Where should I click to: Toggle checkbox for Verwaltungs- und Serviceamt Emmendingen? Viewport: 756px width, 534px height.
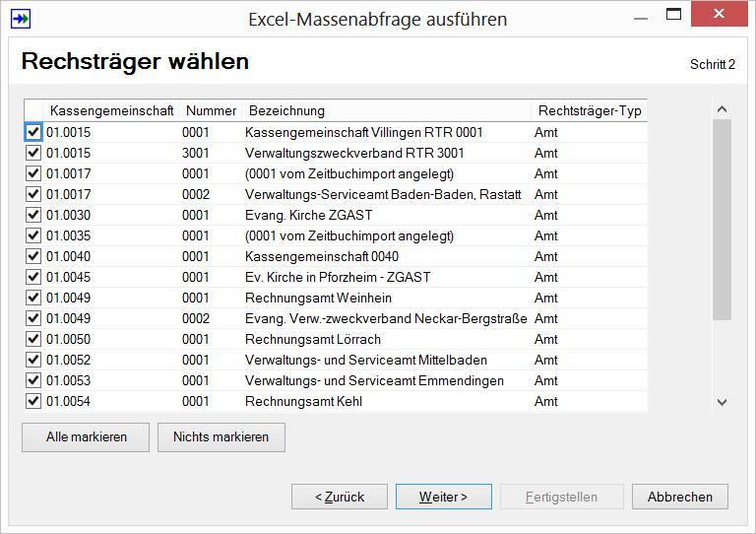[33, 380]
